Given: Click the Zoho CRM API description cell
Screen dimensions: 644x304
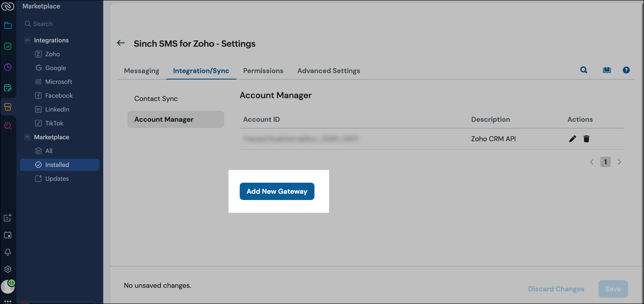Looking at the screenshot, I should (x=493, y=139).
